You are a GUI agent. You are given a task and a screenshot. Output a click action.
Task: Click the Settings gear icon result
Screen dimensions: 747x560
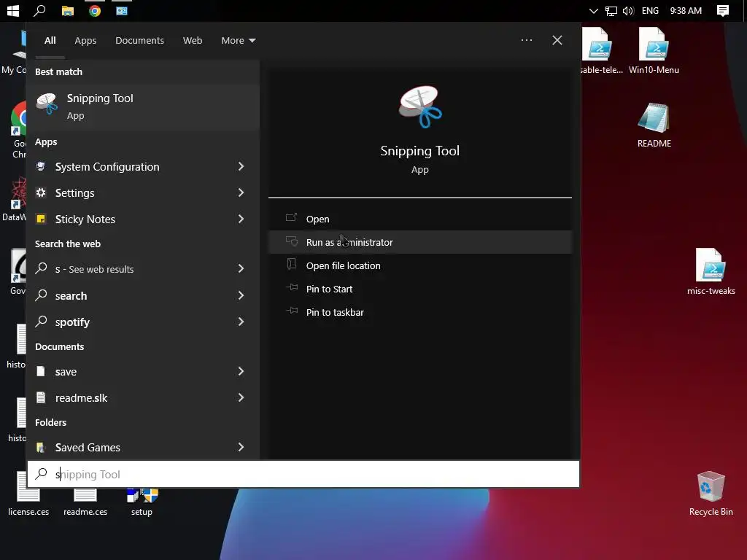tap(41, 192)
